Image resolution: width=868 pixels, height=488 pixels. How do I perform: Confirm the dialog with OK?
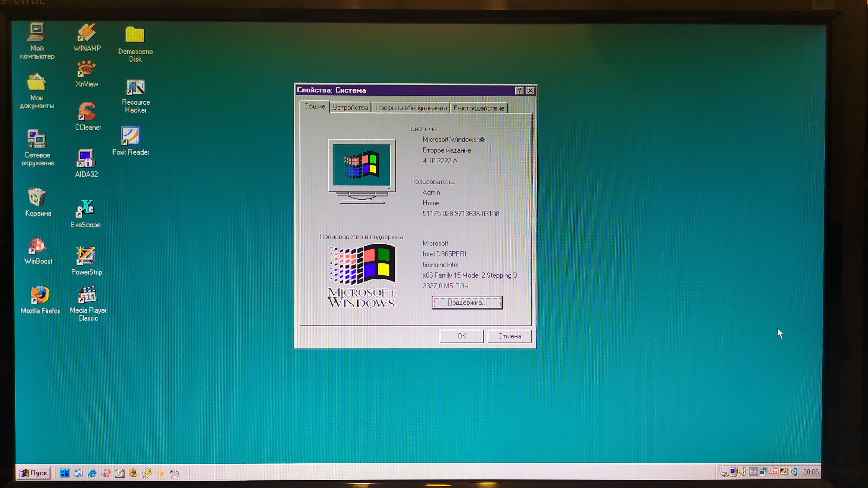(x=462, y=336)
